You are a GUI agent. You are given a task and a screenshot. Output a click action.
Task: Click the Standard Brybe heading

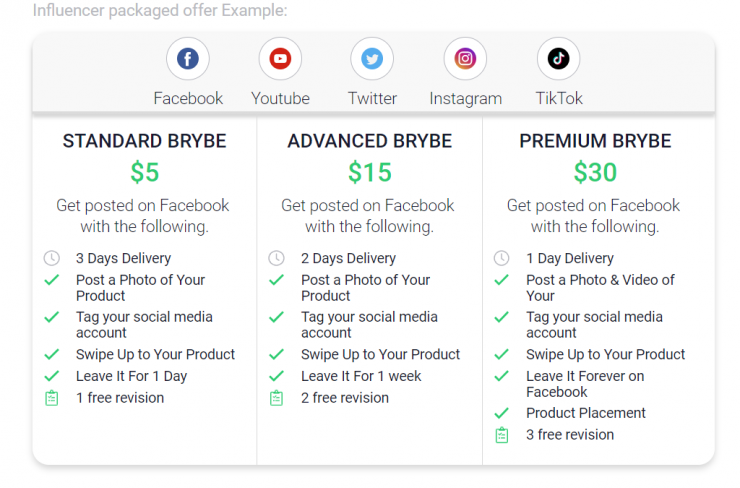click(145, 141)
